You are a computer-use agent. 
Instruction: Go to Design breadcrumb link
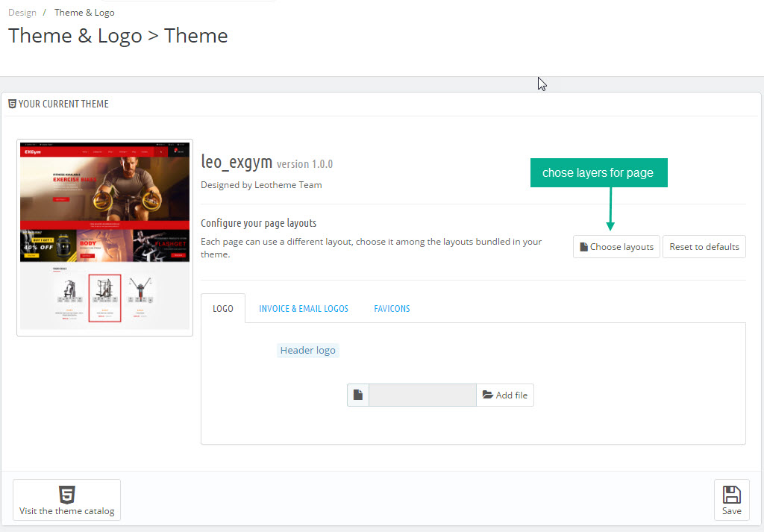pyautogui.click(x=22, y=13)
